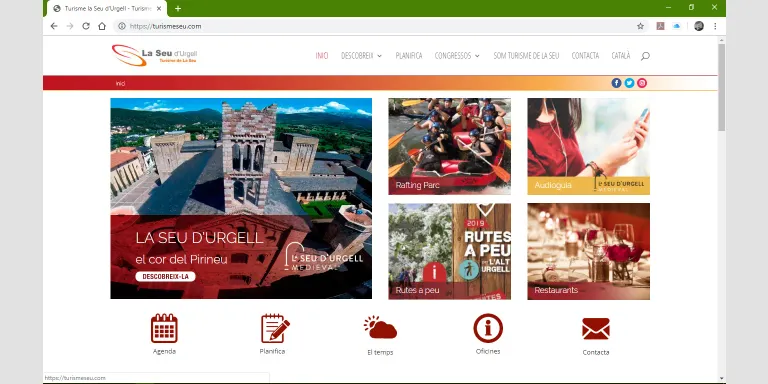
Task: Go forward with browser forward arrow
Action: click(x=70, y=26)
